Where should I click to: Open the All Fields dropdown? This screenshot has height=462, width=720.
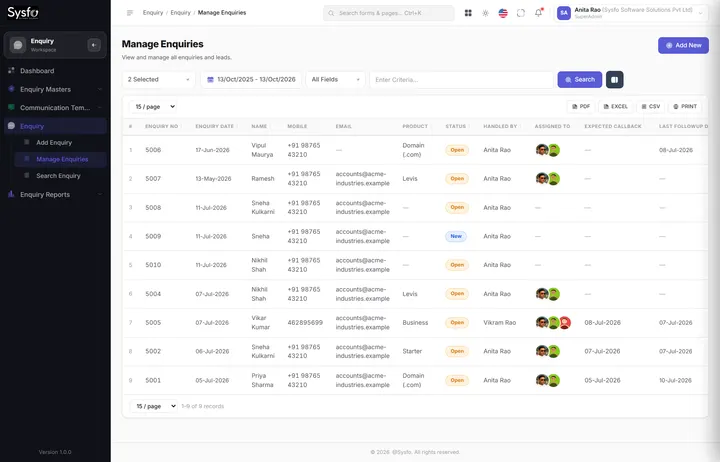coord(335,79)
